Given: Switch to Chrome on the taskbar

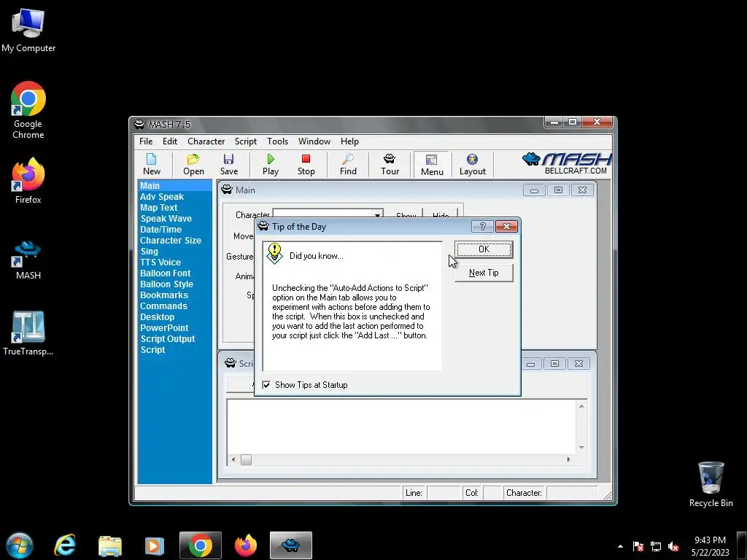Looking at the screenshot, I should point(200,545).
